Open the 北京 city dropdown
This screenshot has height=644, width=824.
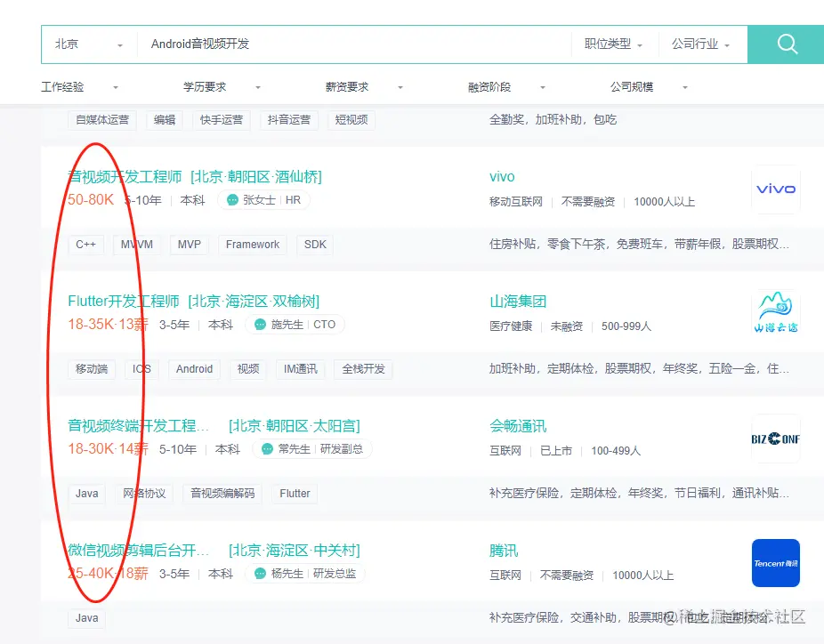point(89,44)
